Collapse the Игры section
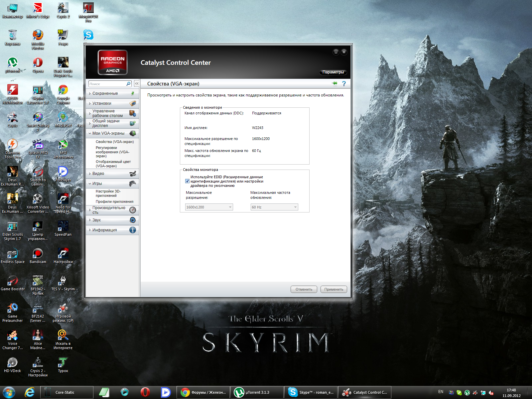The height and width of the screenshot is (399, 532). pyautogui.click(x=112, y=184)
